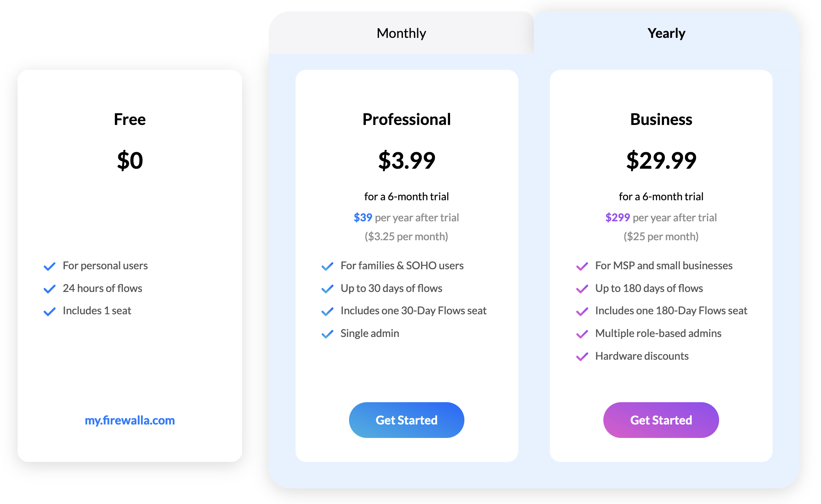Click the Professional plan Get Started button
821x504 pixels.
[406, 420]
